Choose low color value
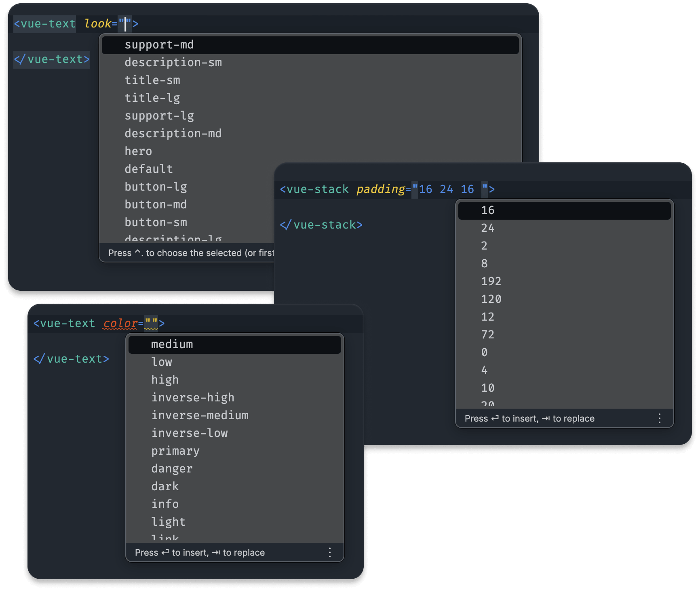Image resolution: width=700 pixels, height=592 pixels. [235, 362]
